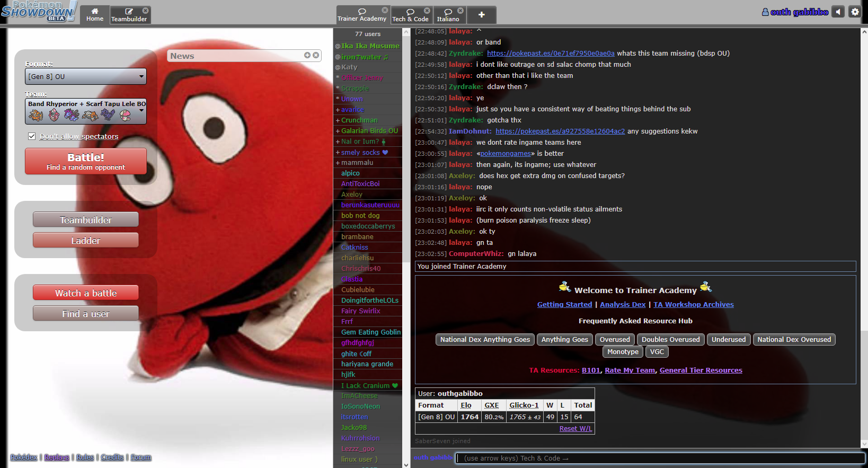
Task: Click the plus tab to join rooms
Action: [x=482, y=15]
